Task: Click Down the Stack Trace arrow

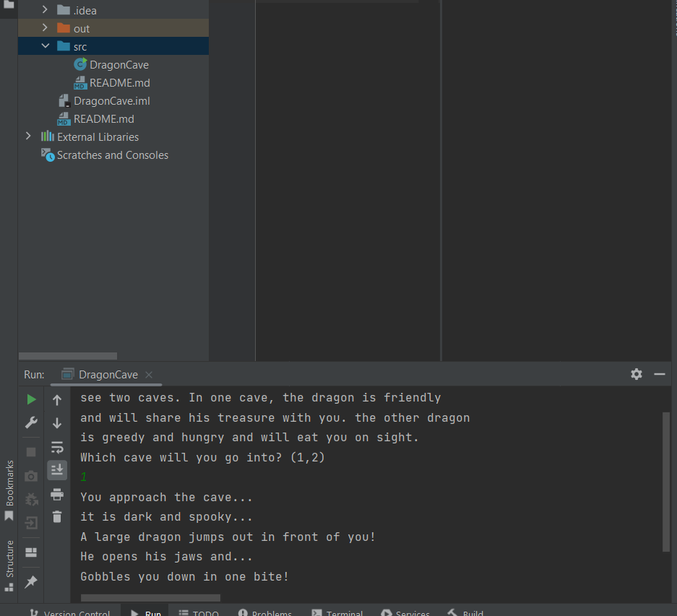Action: click(57, 422)
